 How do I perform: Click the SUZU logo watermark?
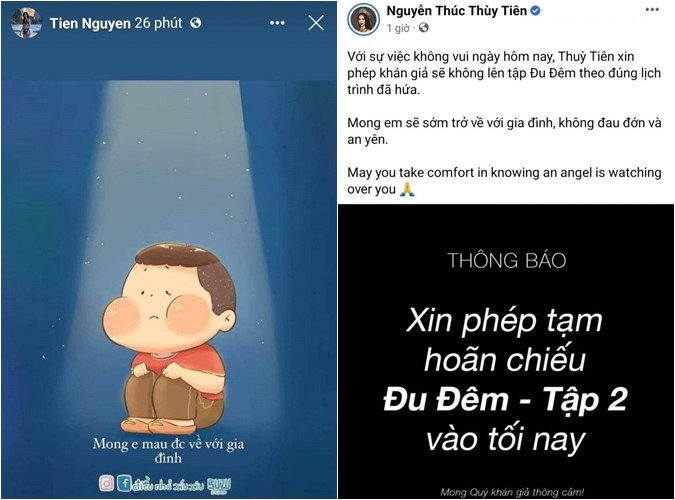[x=219, y=484]
